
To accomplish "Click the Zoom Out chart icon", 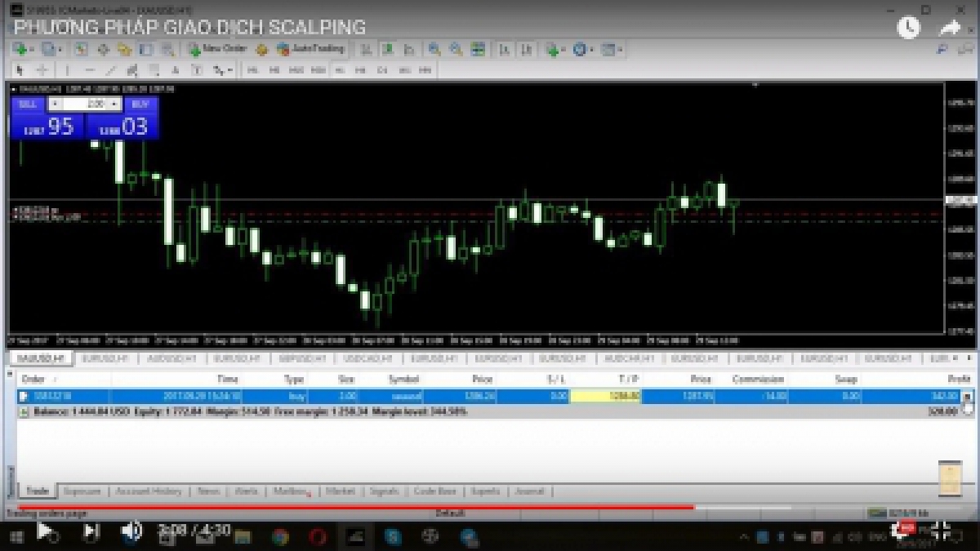I will 457,50.
